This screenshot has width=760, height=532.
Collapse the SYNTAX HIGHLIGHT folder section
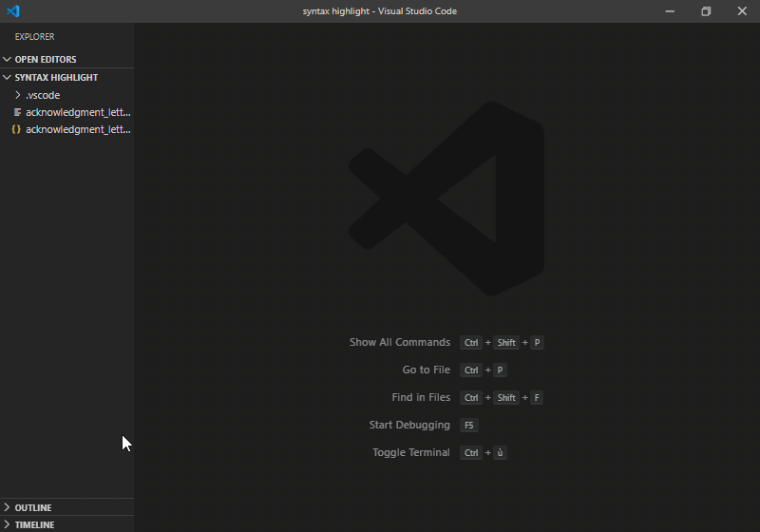pos(66,78)
